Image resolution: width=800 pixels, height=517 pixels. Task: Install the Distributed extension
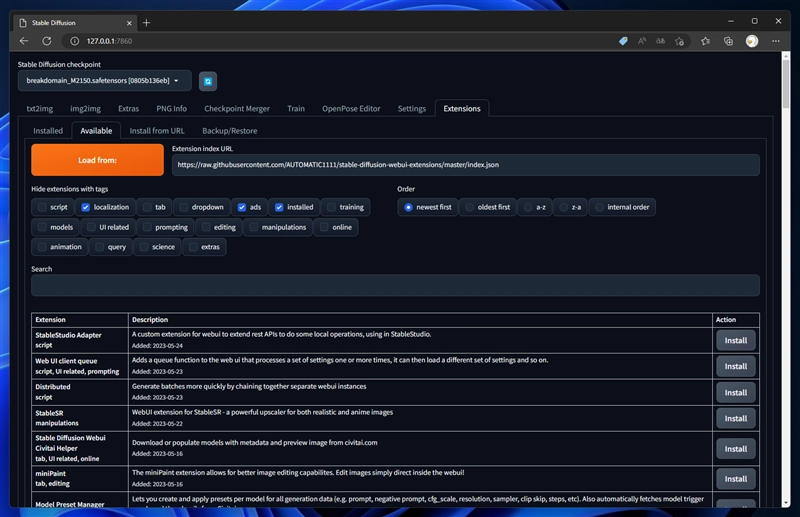click(x=736, y=392)
